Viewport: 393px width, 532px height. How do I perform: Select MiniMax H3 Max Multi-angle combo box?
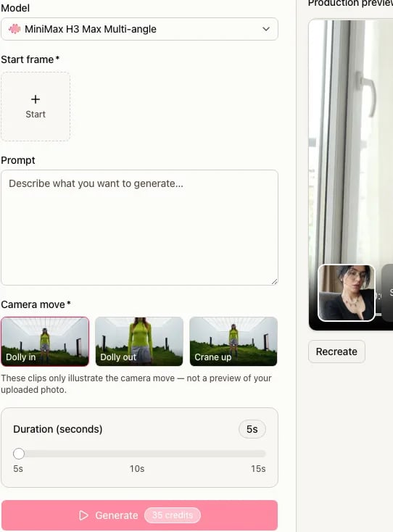coord(139,29)
